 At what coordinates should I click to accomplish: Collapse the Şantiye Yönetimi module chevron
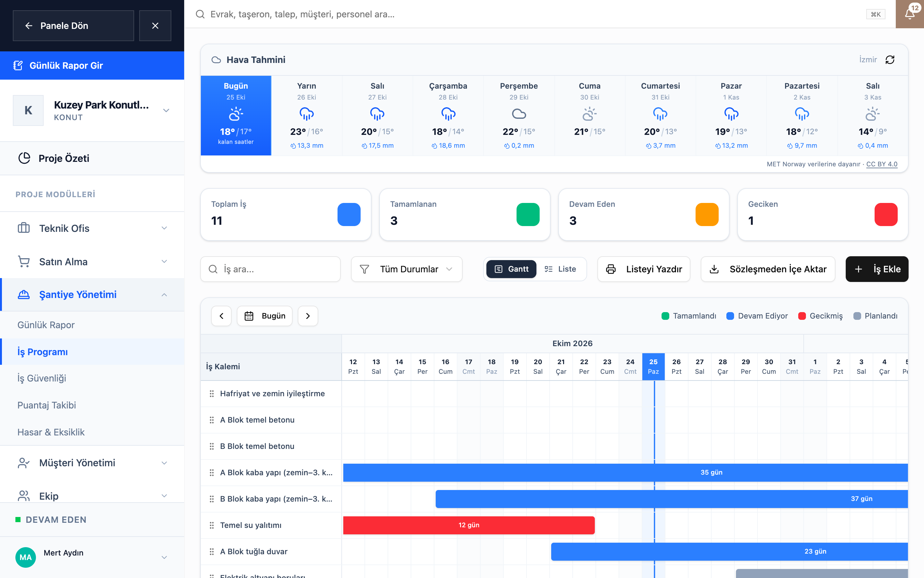point(164,295)
